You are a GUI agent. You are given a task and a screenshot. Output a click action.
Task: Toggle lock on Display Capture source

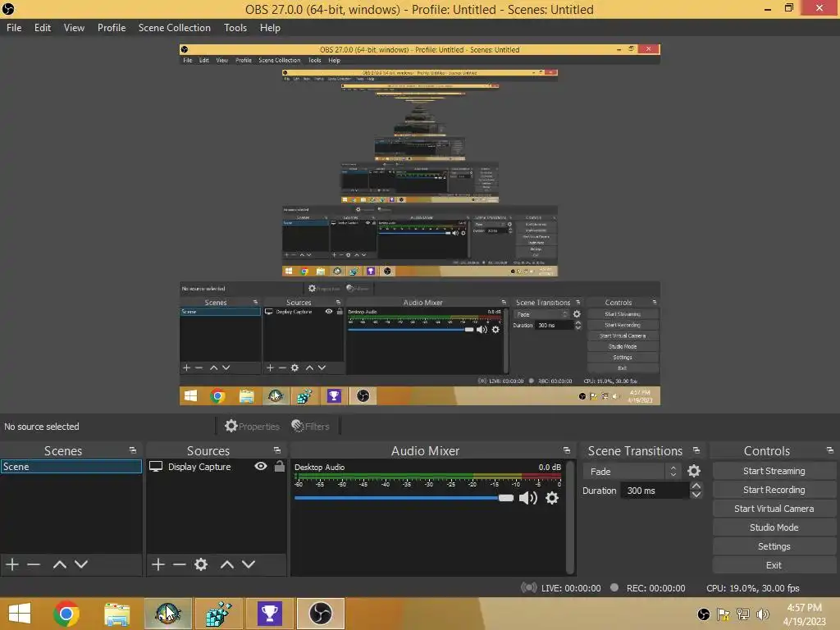280,466
